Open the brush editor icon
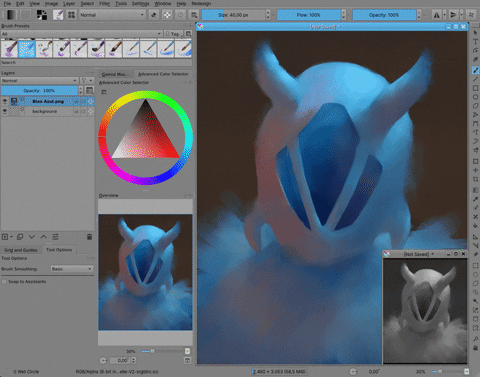This screenshot has height=377, width=480. (x=58, y=15)
